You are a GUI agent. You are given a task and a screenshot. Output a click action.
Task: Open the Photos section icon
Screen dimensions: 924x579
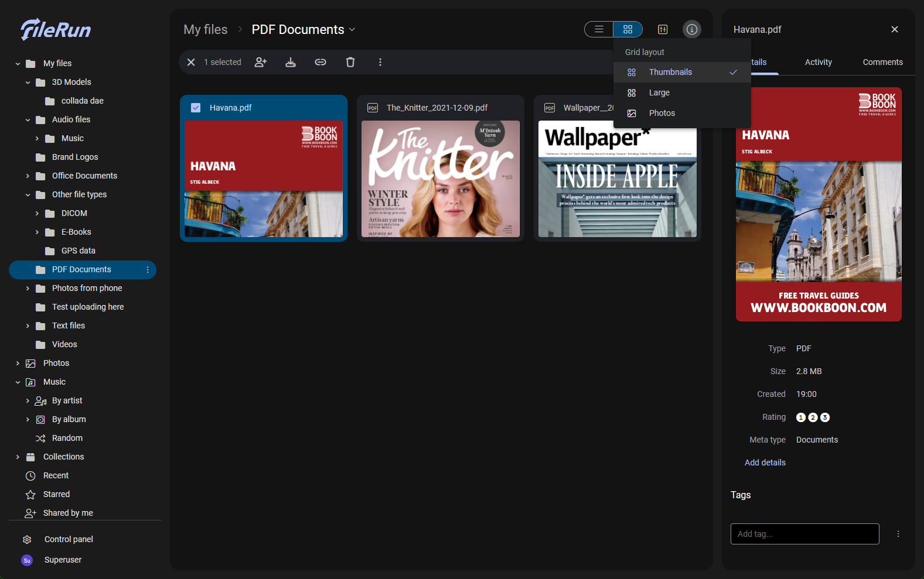click(x=31, y=363)
